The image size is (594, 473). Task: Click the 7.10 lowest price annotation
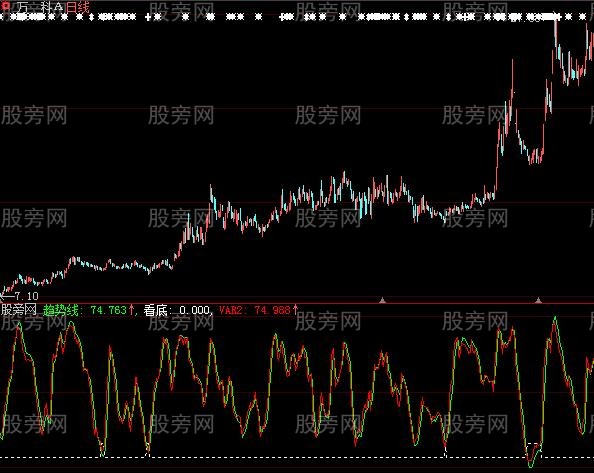pos(26,296)
